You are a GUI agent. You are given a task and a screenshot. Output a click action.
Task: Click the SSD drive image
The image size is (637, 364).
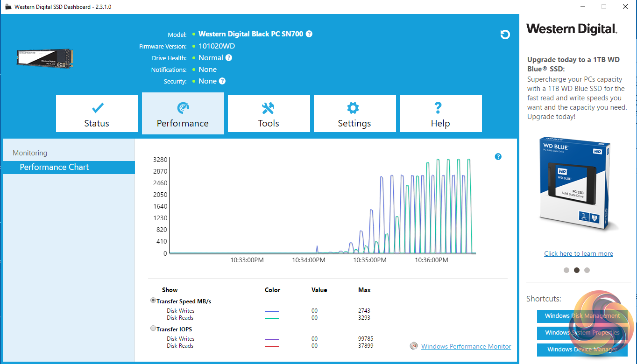[45, 58]
